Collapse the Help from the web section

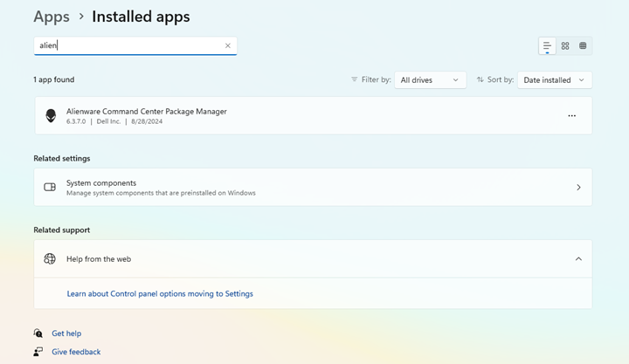578,259
